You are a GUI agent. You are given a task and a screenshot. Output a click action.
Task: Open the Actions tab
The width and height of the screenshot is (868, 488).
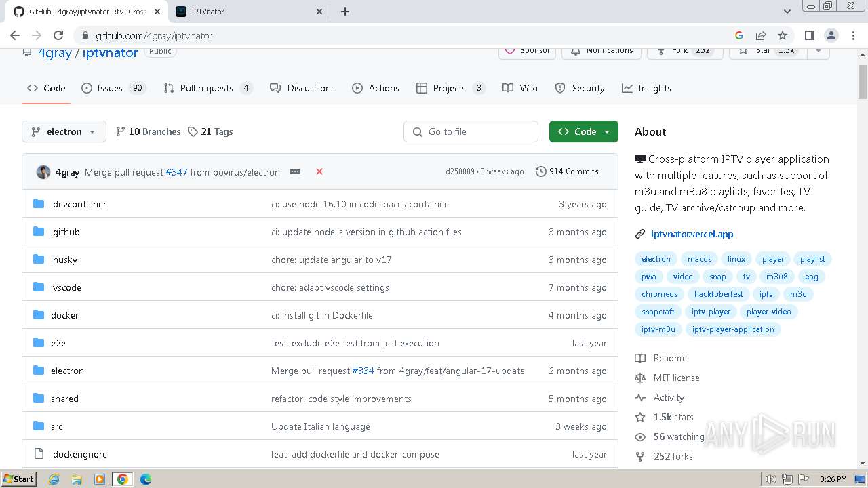tap(376, 88)
